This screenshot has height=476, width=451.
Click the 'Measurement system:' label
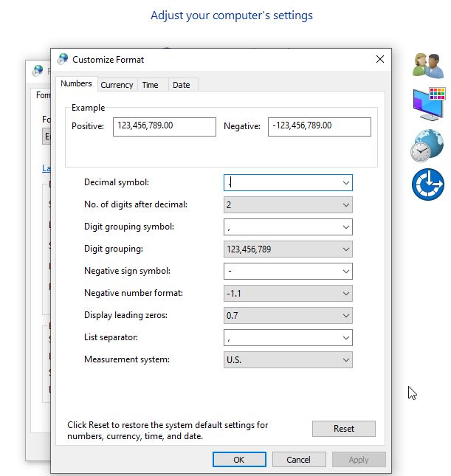[x=127, y=359]
